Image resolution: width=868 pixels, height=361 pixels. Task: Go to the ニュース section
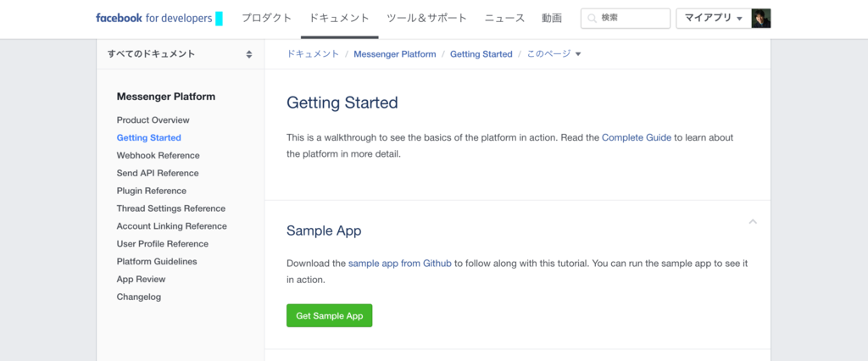[x=504, y=18]
